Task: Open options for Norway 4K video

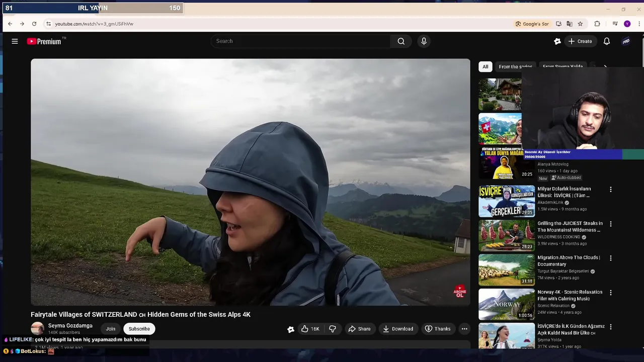Action: pyautogui.click(x=611, y=293)
